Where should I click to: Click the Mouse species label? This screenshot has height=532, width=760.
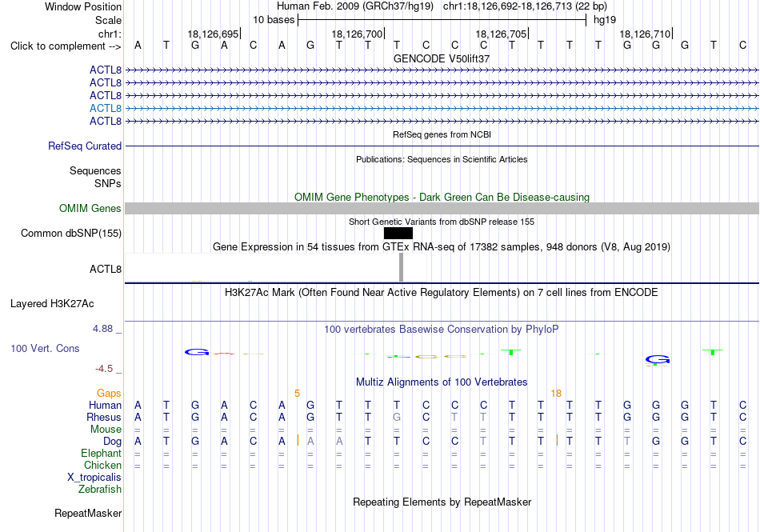pos(106,430)
